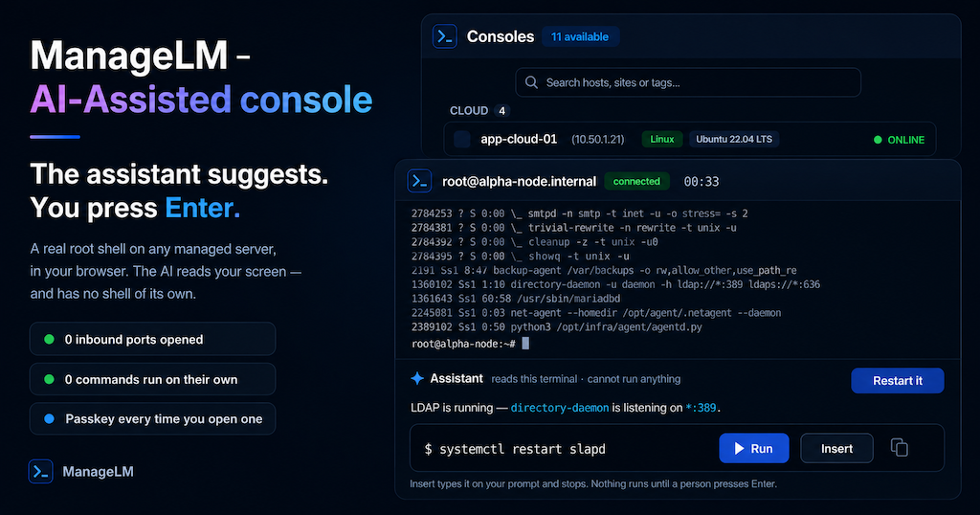Click the Restart it button
Screen dimensions: 980x515
point(897,381)
